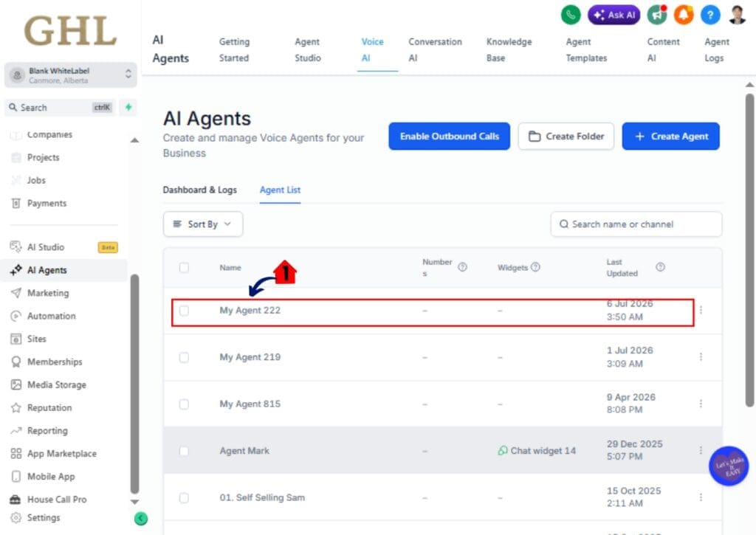Open the megaphone announcements icon

click(656, 15)
